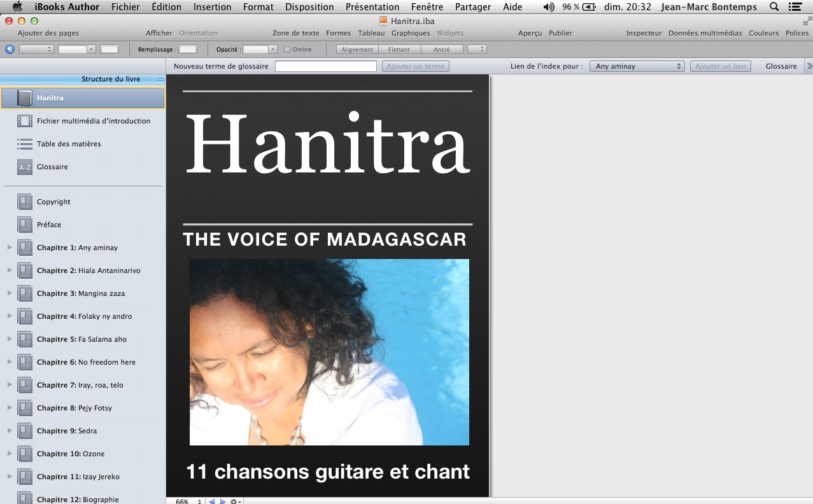Open the Polices panel
This screenshot has height=504, width=813.
(797, 32)
